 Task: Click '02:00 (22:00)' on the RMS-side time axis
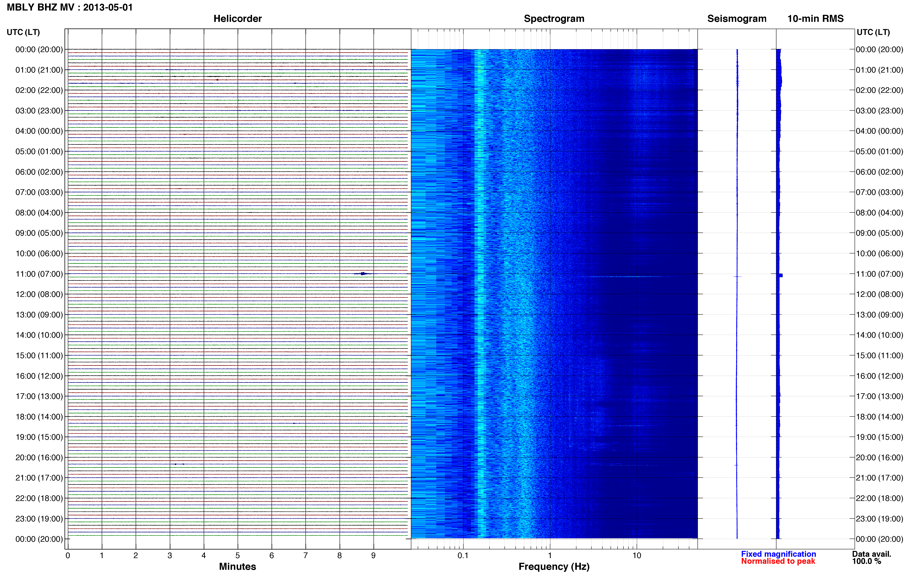tap(879, 90)
